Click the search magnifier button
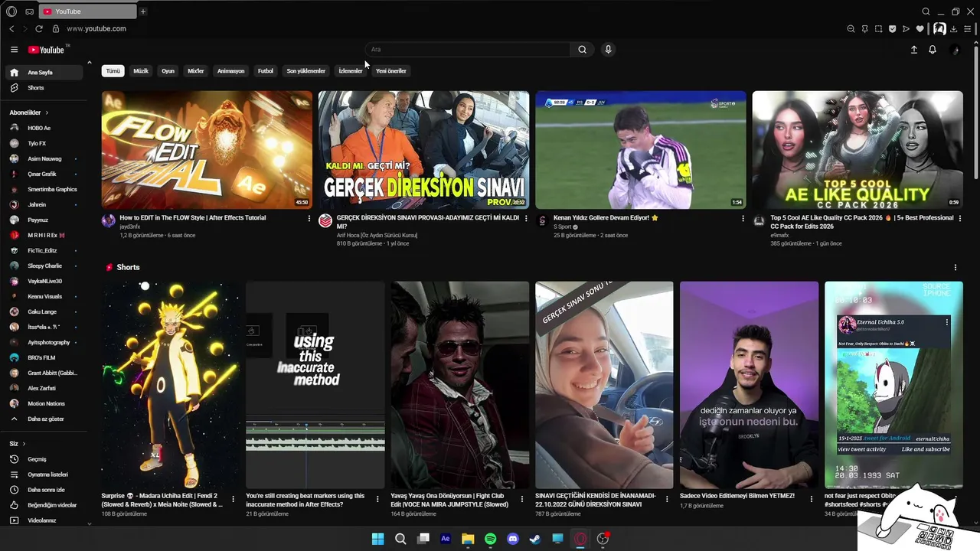980x551 pixels. point(582,50)
